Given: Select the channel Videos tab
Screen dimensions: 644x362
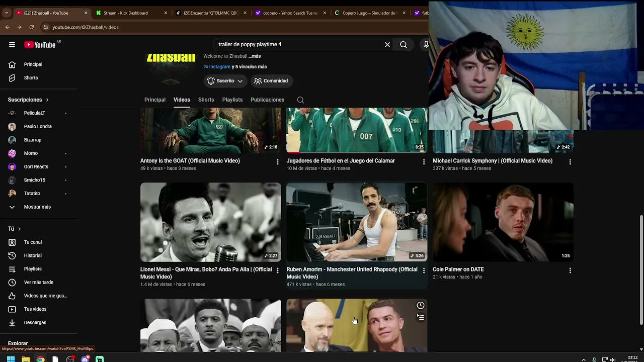Looking at the screenshot, I should (182, 100).
